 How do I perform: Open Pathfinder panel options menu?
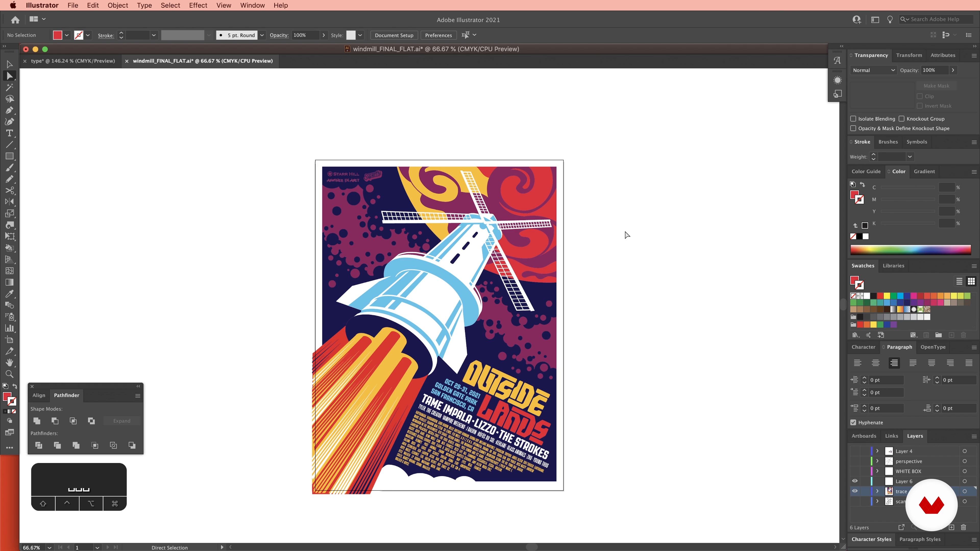(x=138, y=395)
